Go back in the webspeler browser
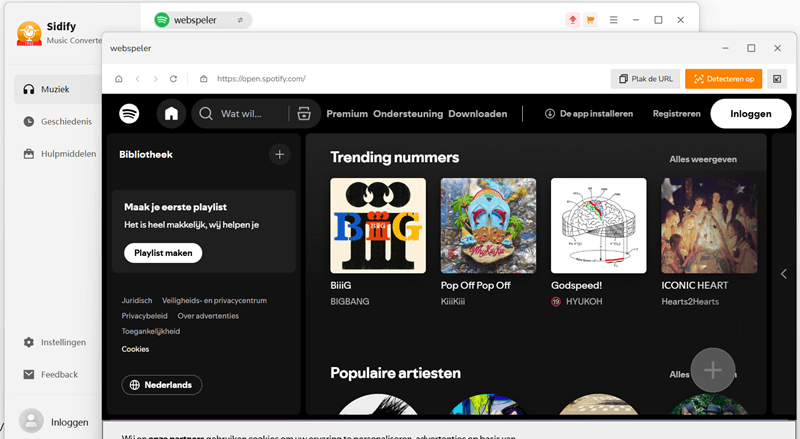Screen dimensions: 800x439 click(138, 79)
